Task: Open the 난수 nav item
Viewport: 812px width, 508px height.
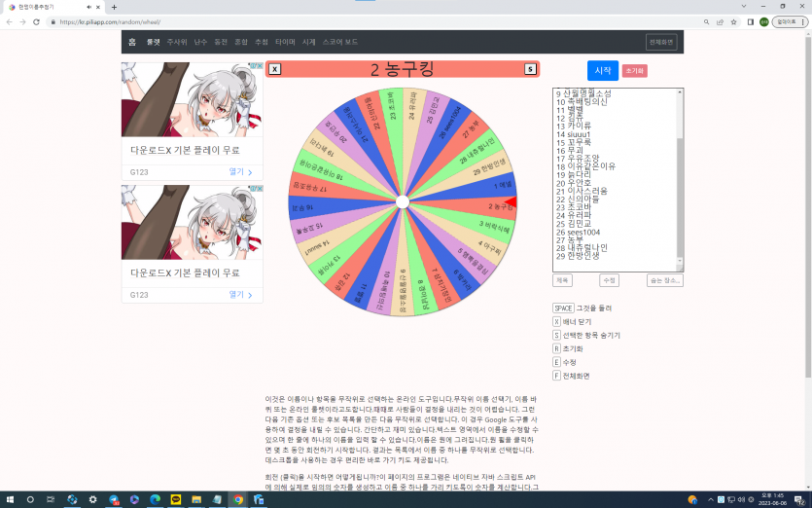Action: [x=200, y=42]
